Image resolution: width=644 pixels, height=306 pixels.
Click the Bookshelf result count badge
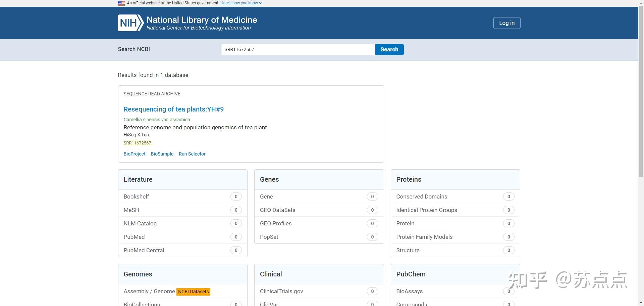[x=236, y=196]
